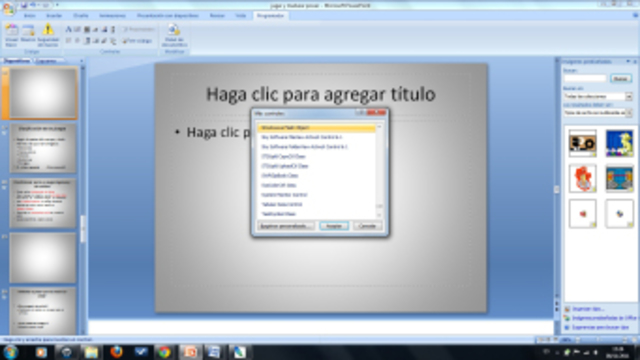The image size is (640, 360).
Task: Click the Registrar personalizado button
Action: [286, 226]
